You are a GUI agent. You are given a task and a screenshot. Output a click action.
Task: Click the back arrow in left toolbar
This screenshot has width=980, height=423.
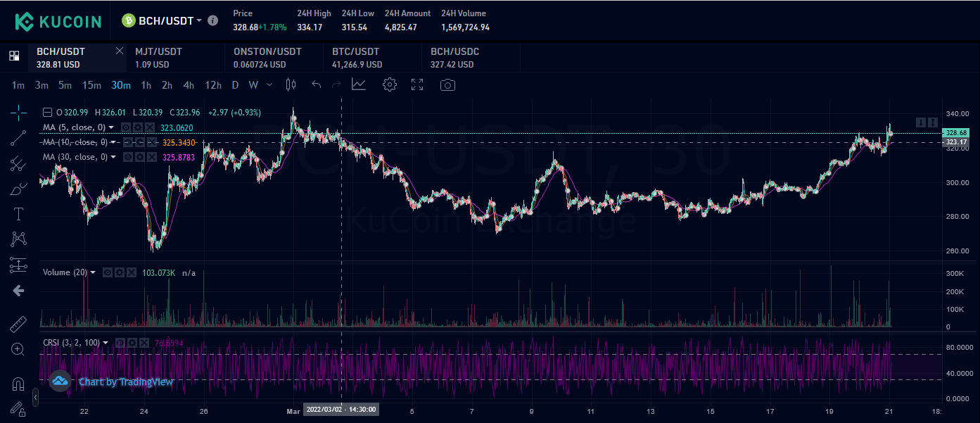tap(19, 290)
